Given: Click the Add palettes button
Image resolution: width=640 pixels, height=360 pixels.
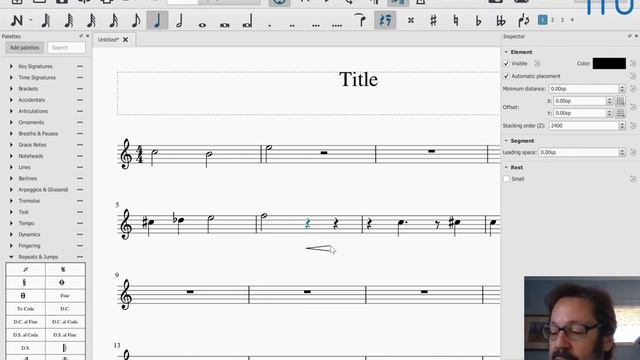Looking at the screenshot, I should (24, 48).
